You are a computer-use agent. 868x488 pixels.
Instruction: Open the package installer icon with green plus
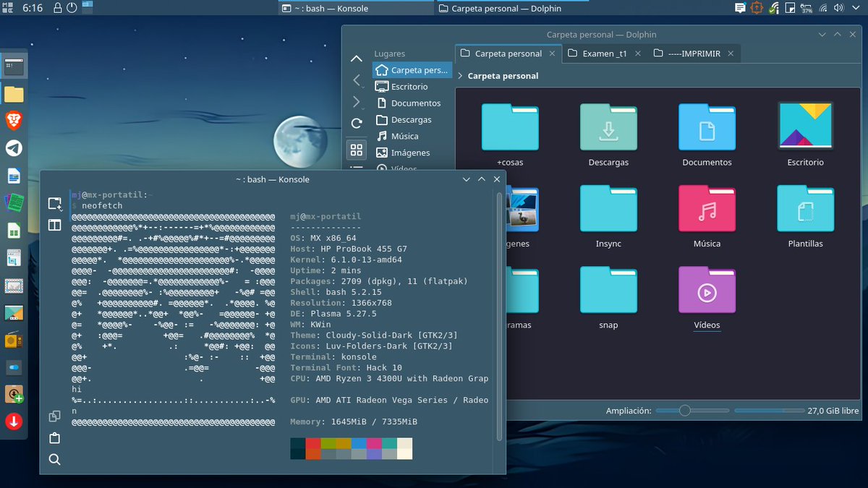(x=14, y=394)
